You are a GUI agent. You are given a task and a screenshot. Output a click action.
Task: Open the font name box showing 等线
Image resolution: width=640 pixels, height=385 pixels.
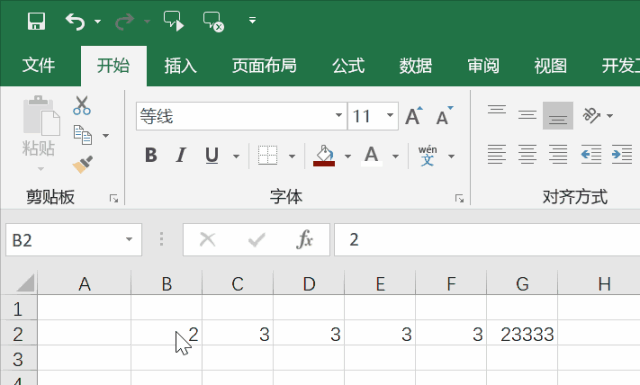pyautogui.click(x=242, y=116)
